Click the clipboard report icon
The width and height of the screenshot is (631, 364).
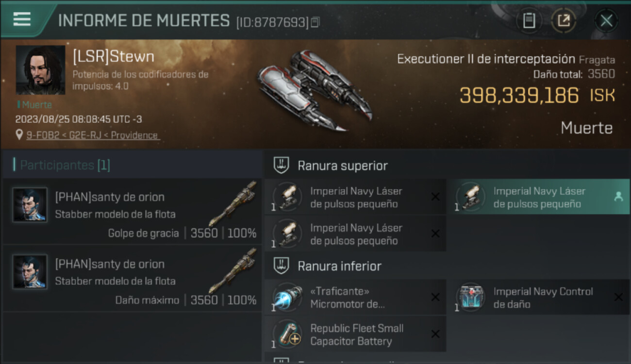pos(529,21)
